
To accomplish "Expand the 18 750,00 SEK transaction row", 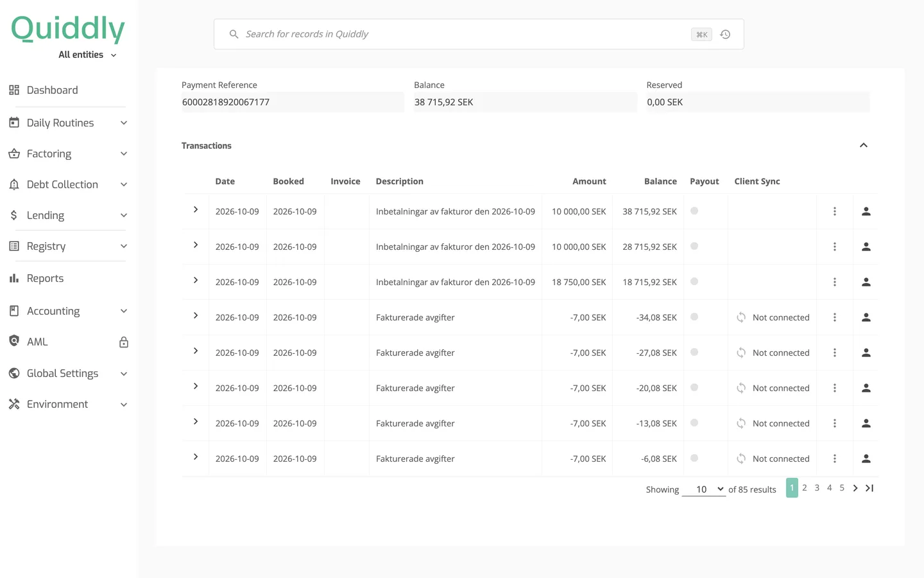I will tap(196, 281).
